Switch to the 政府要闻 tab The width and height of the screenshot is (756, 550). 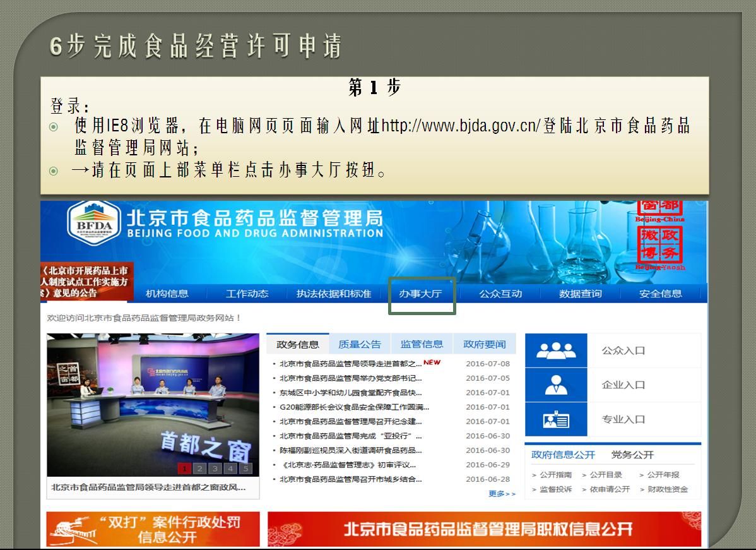[x=484, y=344]
